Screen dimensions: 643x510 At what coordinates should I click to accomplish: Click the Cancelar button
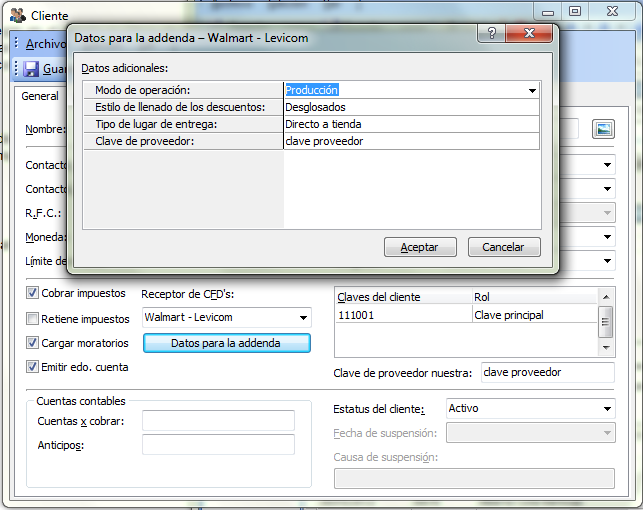[504, 247]
